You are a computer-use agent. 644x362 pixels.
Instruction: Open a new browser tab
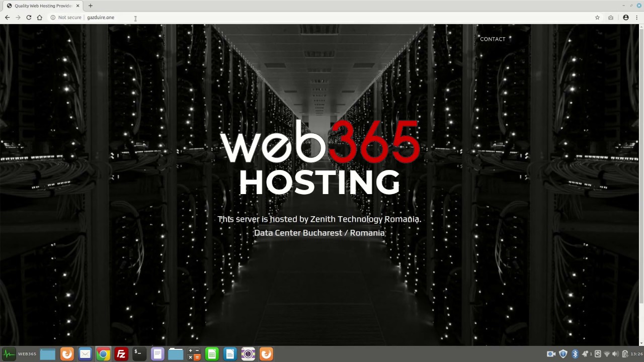(x=91, y=6)
